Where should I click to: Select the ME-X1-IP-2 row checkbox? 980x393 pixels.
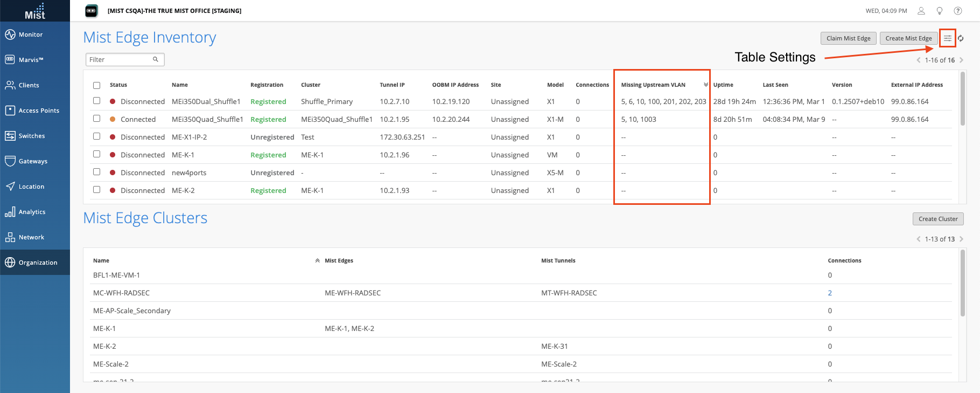tap(97, 136)
